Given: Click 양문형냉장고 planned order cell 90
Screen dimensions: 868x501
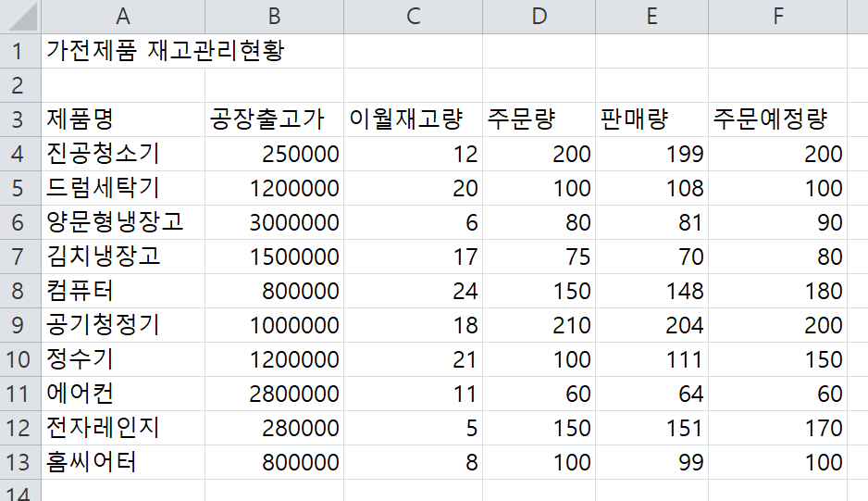Looking at the screenshot, I should (x=777, y=222).
